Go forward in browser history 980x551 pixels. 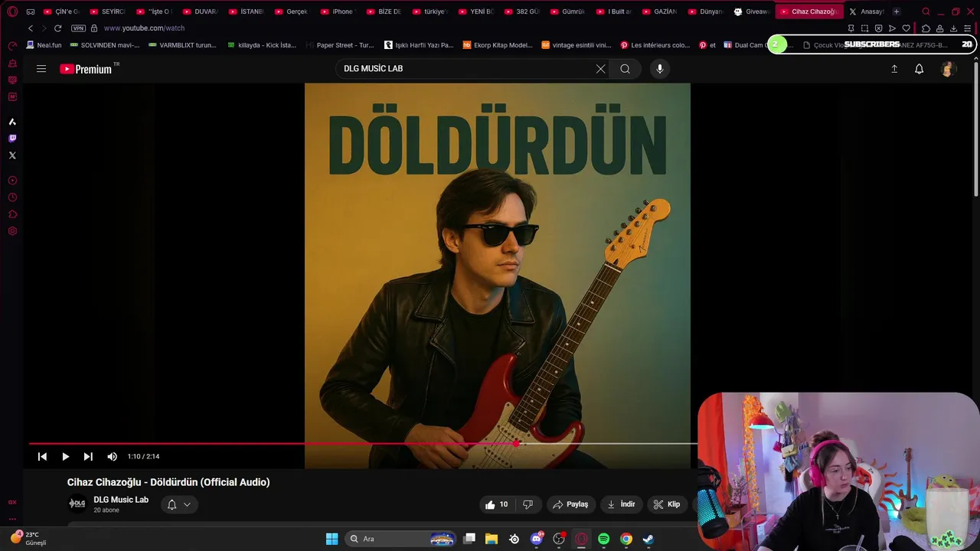pos(44,28)
